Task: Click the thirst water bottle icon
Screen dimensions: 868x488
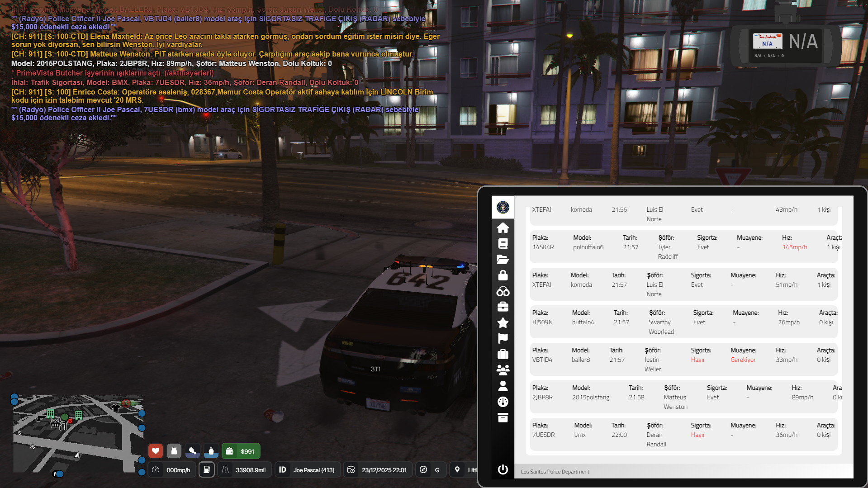Action: tap(211, 451)
